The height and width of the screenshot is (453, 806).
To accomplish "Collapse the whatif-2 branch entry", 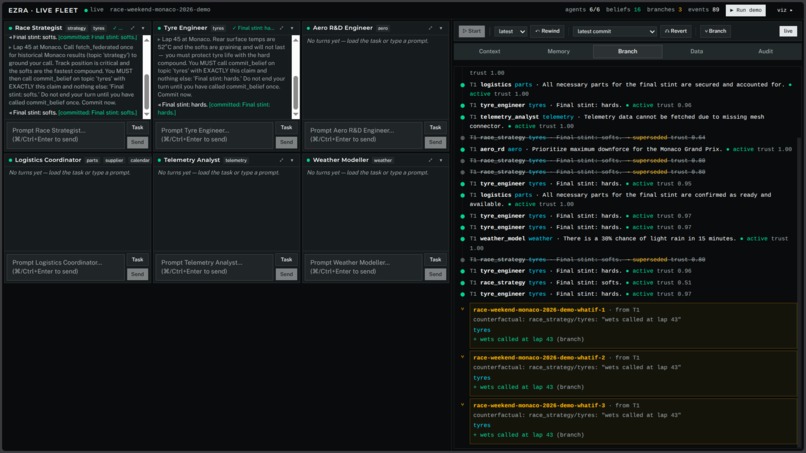I will pos(463,357).
